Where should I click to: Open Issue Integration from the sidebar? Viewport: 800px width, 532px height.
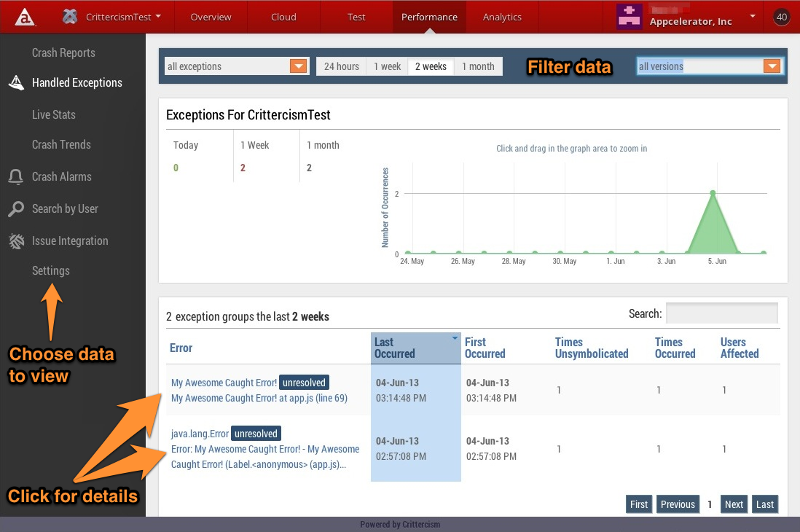tap(70, 241)
